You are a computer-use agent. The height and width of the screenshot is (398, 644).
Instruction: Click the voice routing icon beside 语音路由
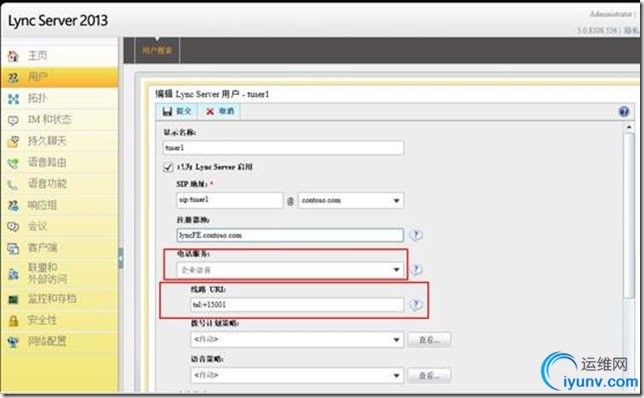pyautogui.click(x=13, y=163)
